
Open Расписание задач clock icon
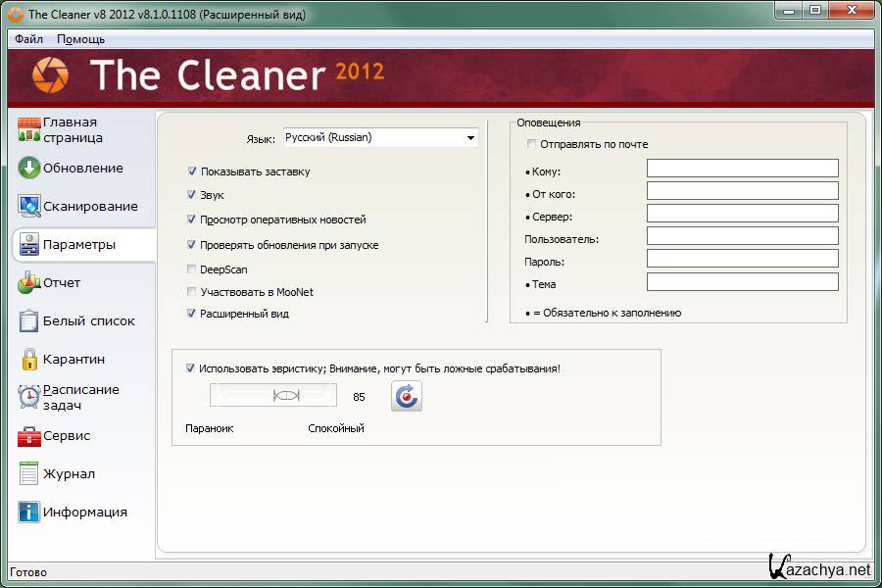29,397
